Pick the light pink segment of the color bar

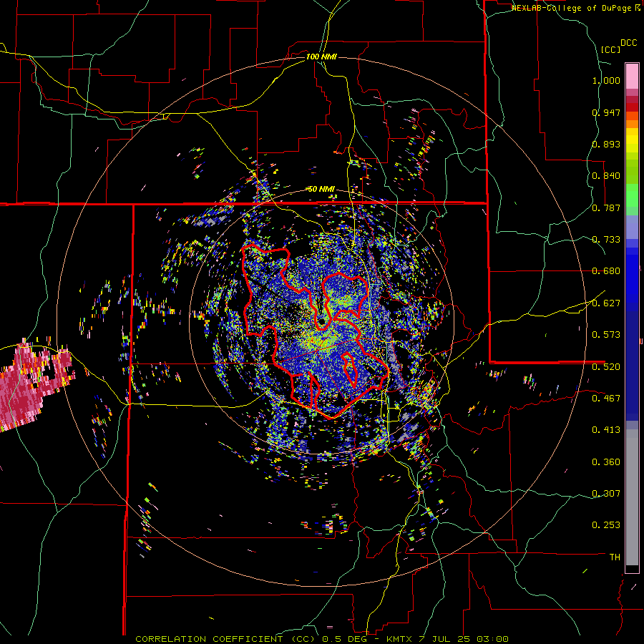(x=632, y=76)
